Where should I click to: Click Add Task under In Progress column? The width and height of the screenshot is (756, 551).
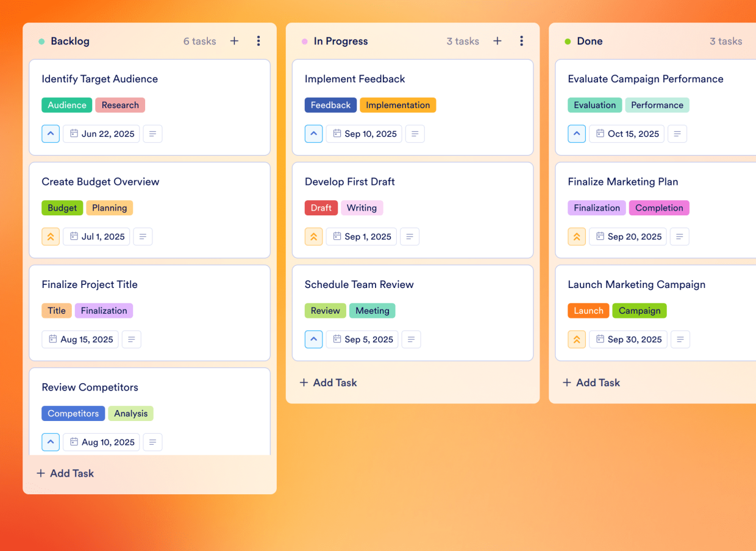(x=328, y=383)
